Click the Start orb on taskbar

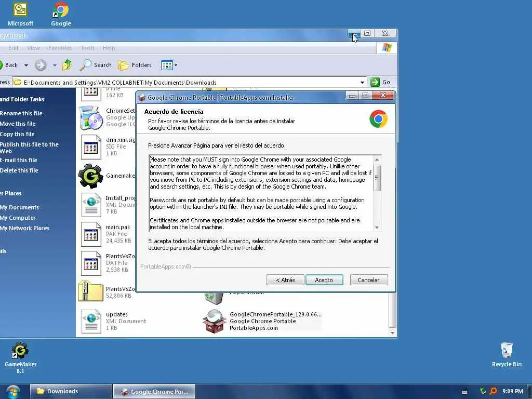pos(13,392)
